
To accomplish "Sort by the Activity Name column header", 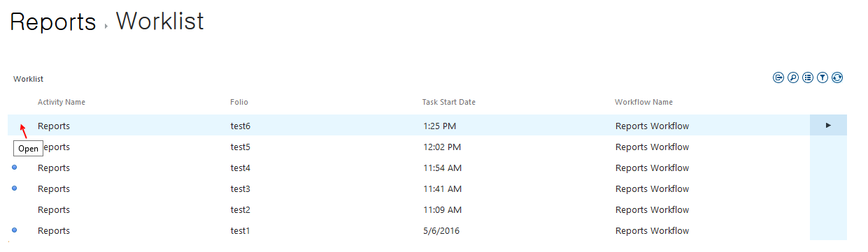I will tap(62, 102).
